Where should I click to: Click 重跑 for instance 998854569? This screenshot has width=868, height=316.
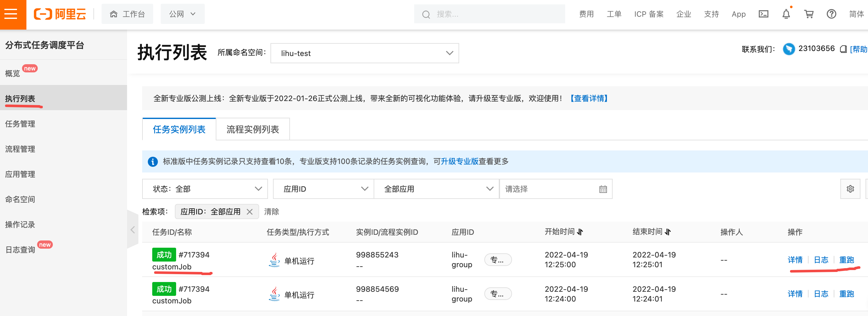tap(846, 294)
